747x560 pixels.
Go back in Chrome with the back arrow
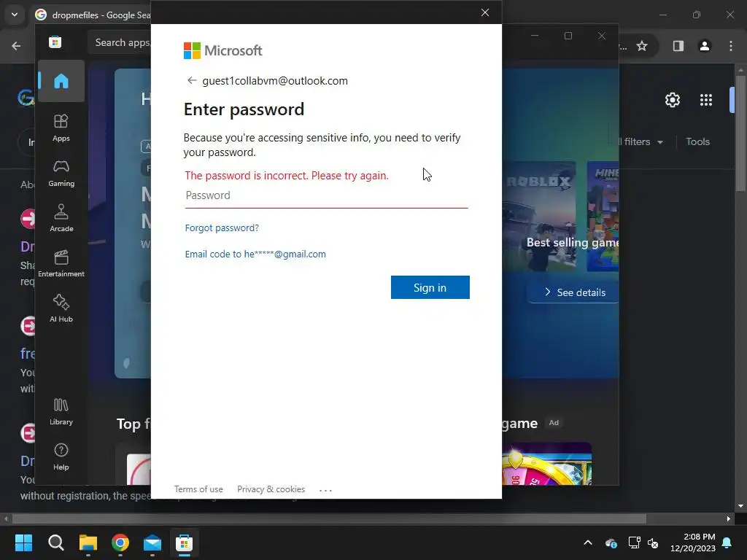coord(16,46)
